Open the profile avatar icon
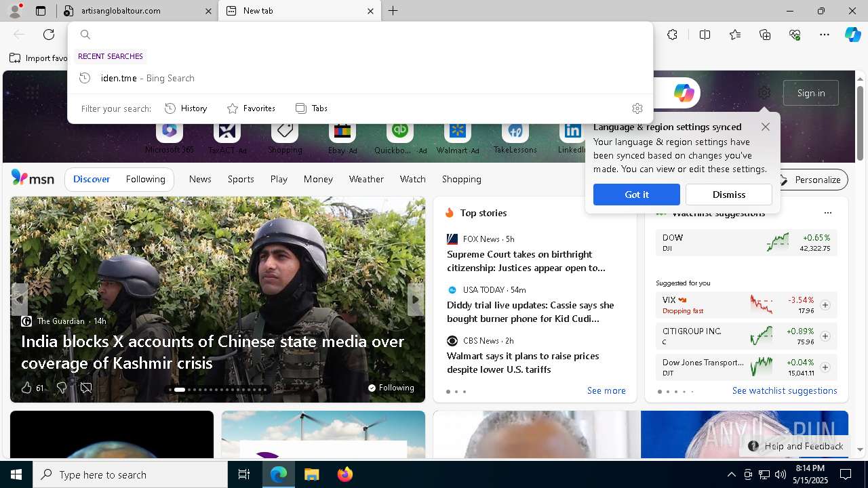The height and width of the screenshot is (488, 868). (14, 11)
